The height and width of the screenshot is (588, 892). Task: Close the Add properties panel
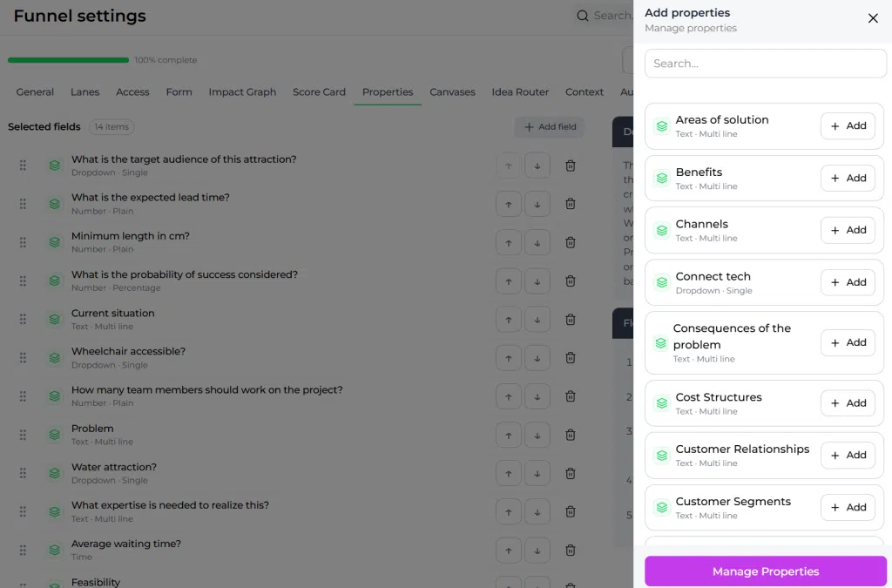(x=873, y=18)
